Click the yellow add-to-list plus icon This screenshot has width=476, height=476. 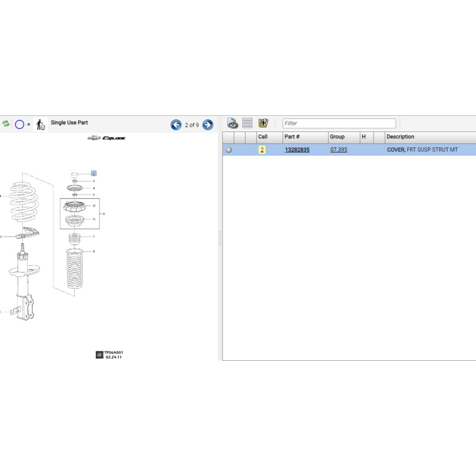point(263,123)
